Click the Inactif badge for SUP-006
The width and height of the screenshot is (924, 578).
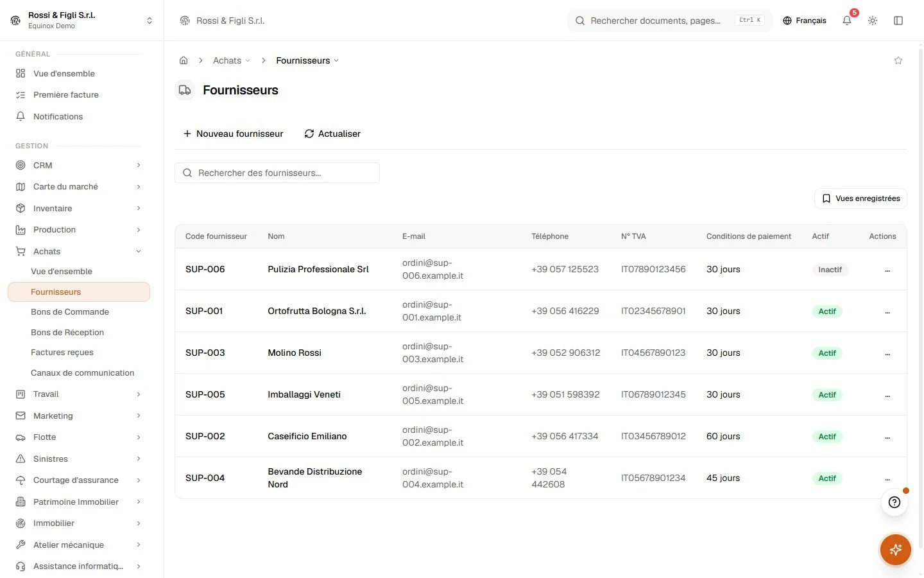tap(830, 270)
